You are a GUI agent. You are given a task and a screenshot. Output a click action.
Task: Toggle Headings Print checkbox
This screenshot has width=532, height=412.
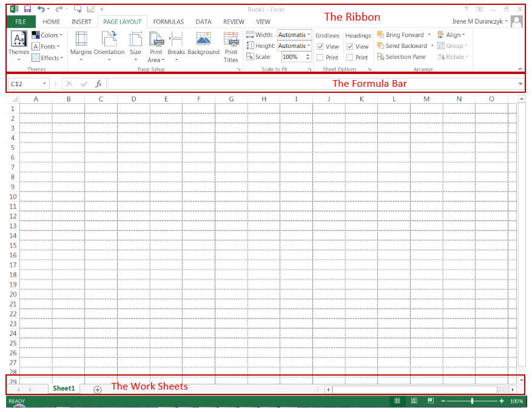[350, 58]
